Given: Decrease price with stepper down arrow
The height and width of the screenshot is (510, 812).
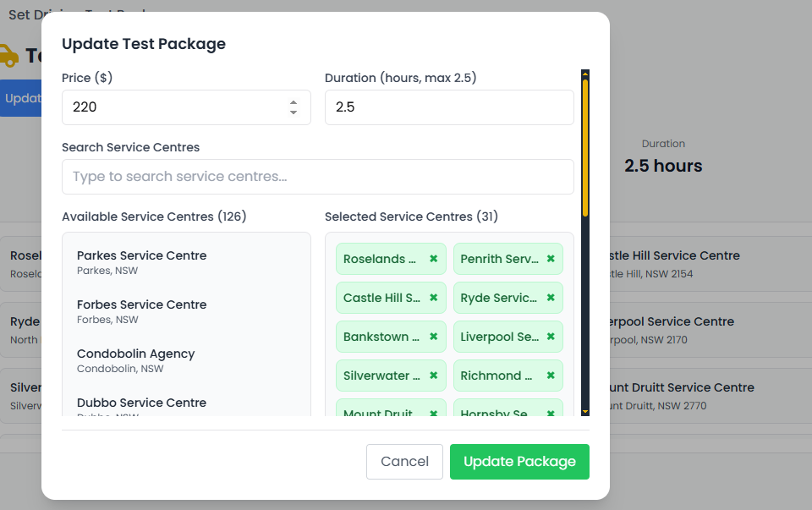Looking at the screenshot, I should pyautogui.click(x=294, y=112).
